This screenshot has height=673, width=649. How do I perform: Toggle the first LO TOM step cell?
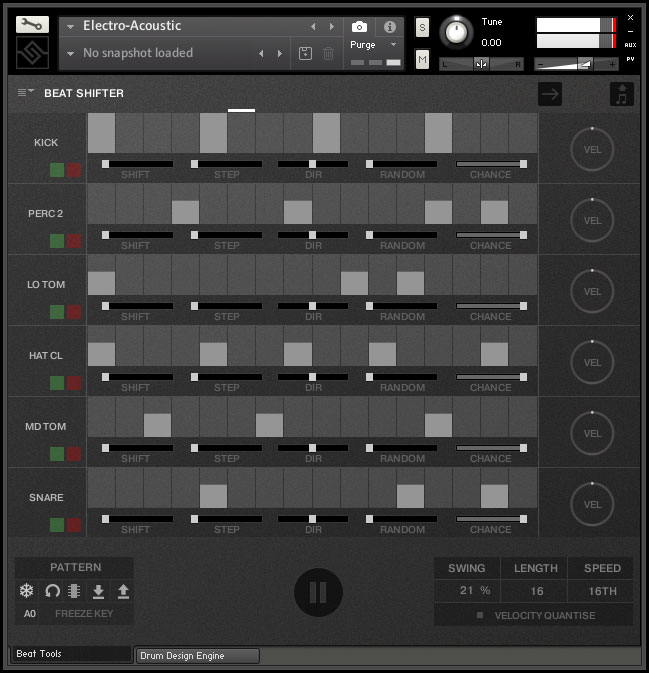[x=102, y=275]
